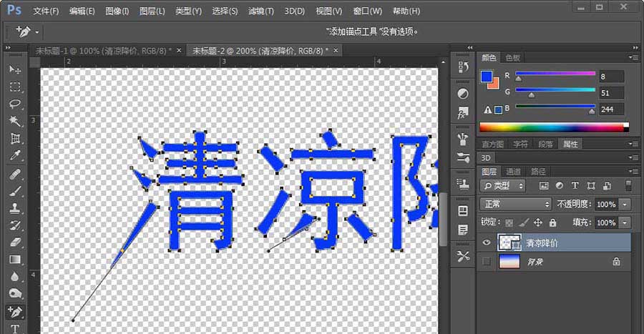
Task: Open the 滤镜(T) menu
Action: pyautogui.click(x=260, y=11)
